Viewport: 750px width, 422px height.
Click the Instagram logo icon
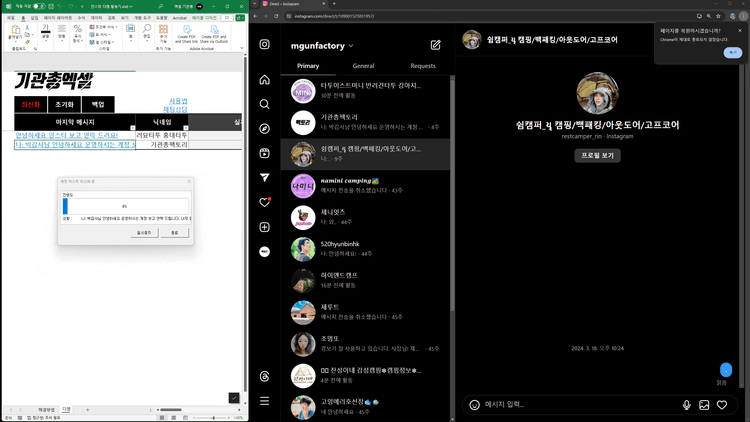click(265, 44)
